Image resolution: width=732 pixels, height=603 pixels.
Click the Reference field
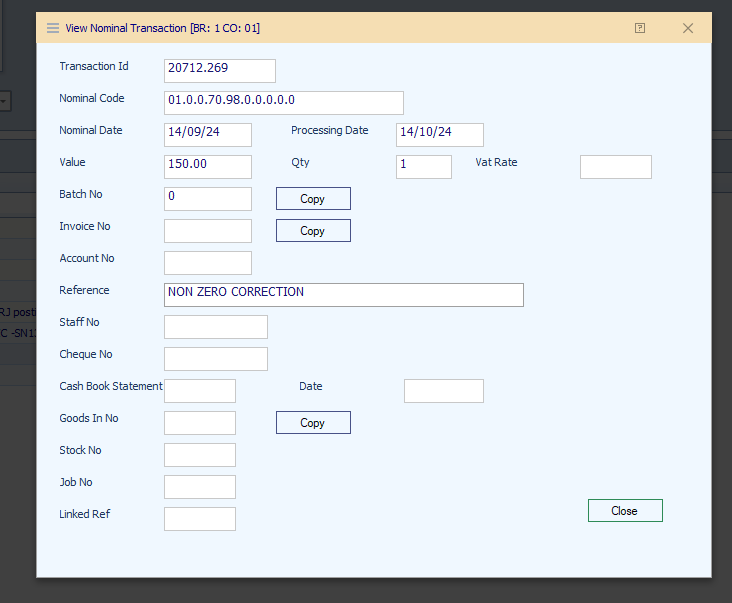coord(344,295)
